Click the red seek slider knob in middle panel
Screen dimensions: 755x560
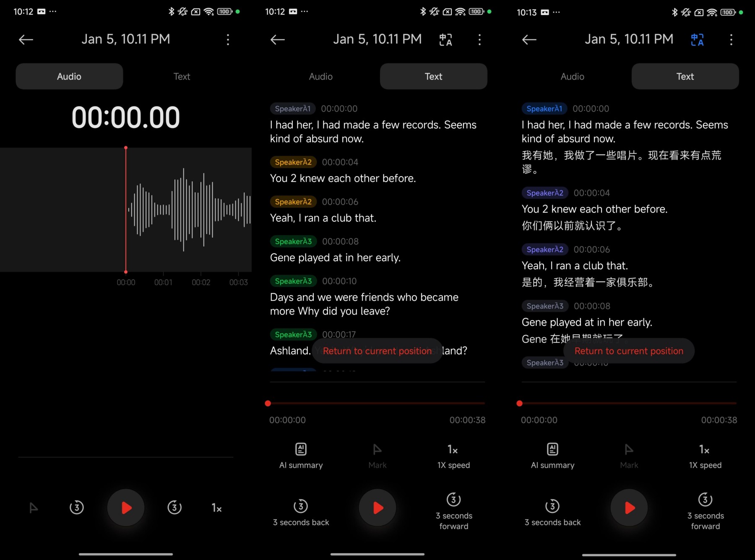pos(268,403)
